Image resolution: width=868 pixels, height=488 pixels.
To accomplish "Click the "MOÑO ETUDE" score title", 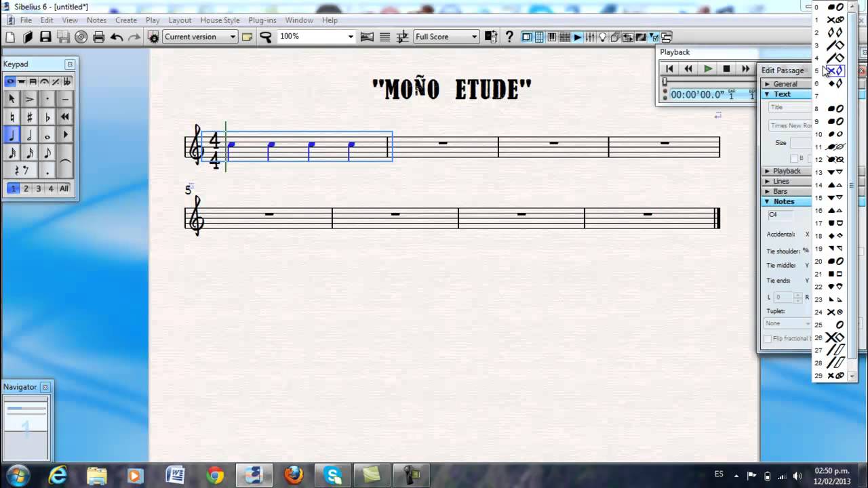I will (x=452, y=89).
